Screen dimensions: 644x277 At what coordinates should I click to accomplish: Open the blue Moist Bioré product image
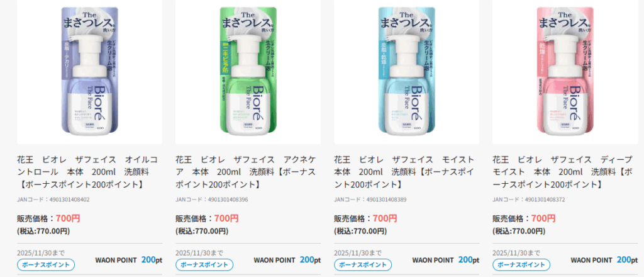[x=407, y=71]
